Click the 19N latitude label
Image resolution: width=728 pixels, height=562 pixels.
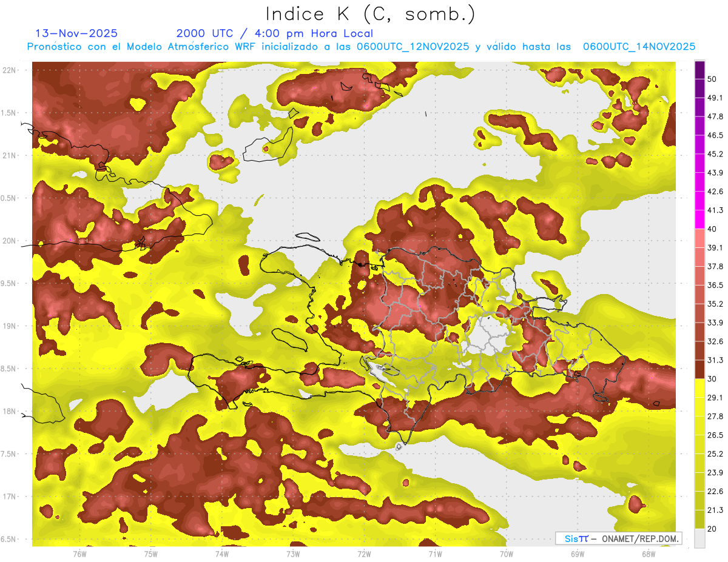coord(10,326)
